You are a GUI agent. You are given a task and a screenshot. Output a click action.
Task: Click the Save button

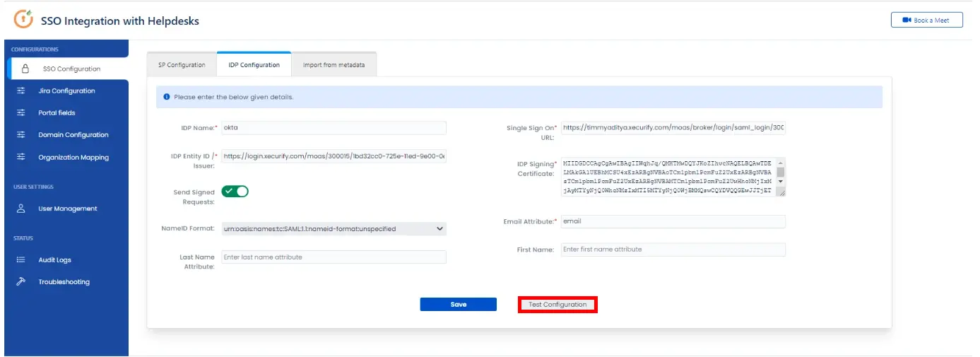point(459,304)
